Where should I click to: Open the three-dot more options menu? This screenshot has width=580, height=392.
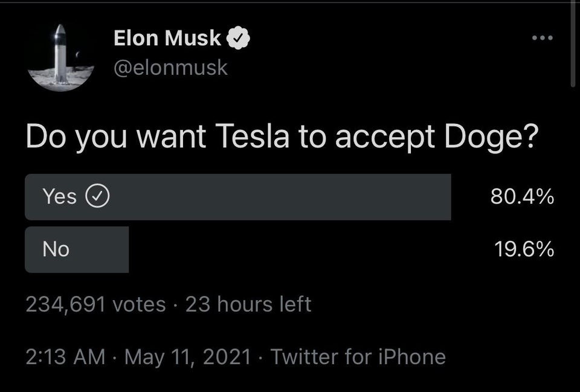click(543, 37)
